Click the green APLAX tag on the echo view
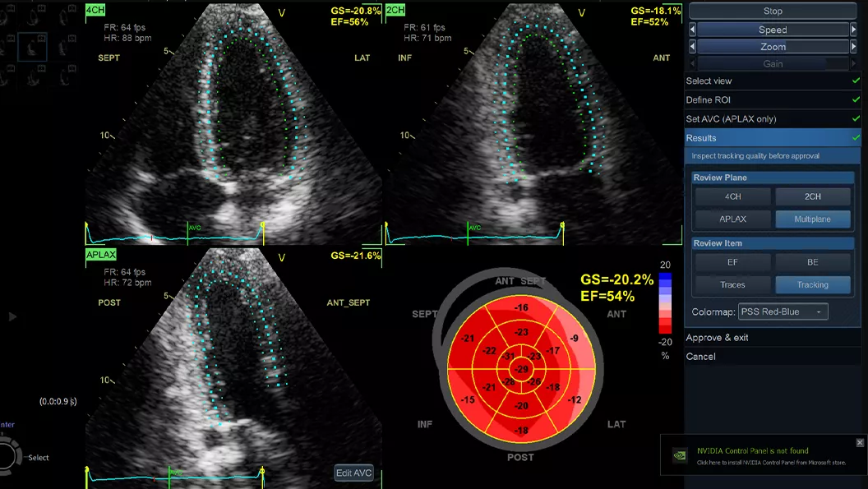 click(101, 255)
